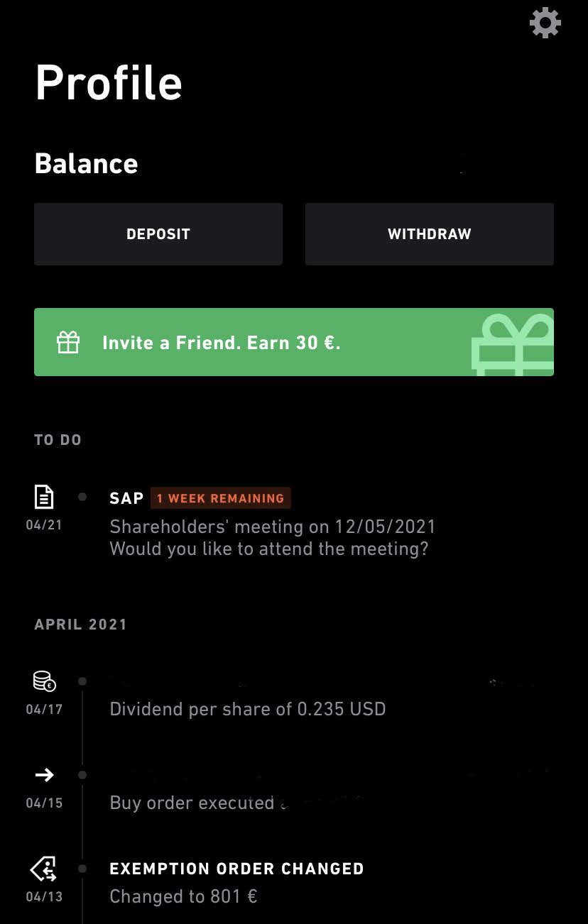Click the exemption order tag icon
Image resolution: width=588 pixels, height=924 pixels.
point(44,869)
